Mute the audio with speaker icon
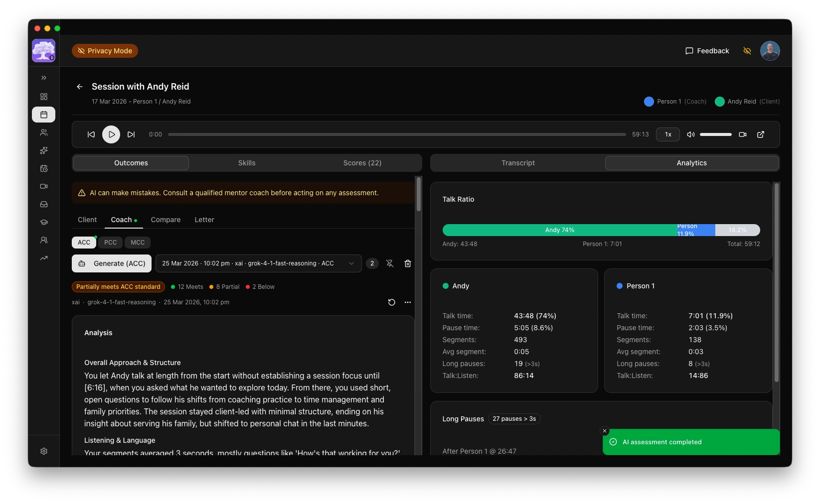 (x=690, y=134)
